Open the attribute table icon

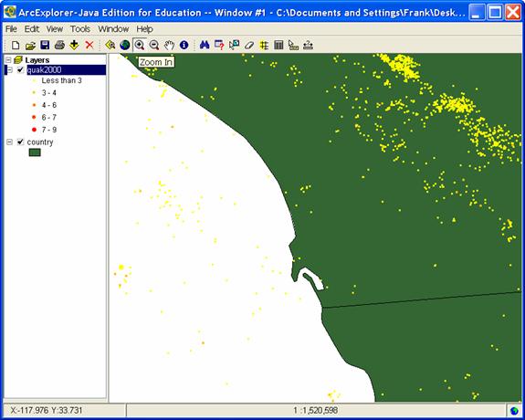278,45
